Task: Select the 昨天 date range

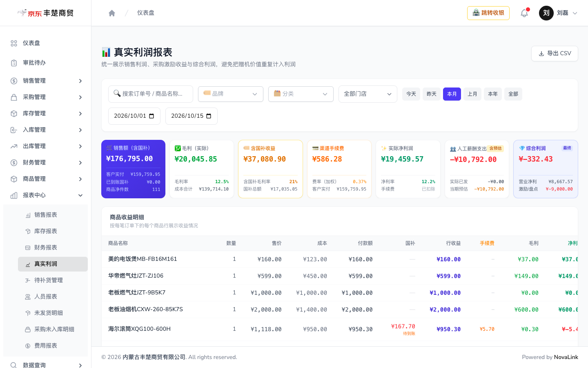Action: click(432, 94)
